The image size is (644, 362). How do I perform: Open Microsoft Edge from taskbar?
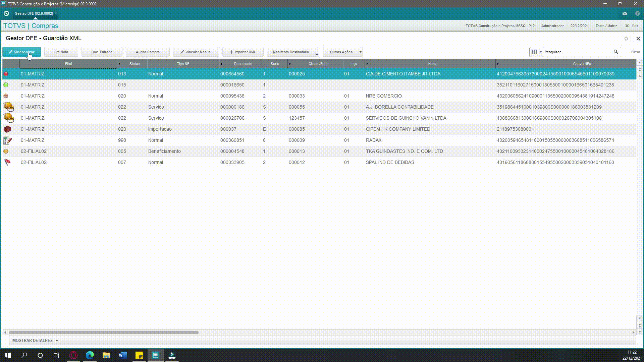point(90,355)
